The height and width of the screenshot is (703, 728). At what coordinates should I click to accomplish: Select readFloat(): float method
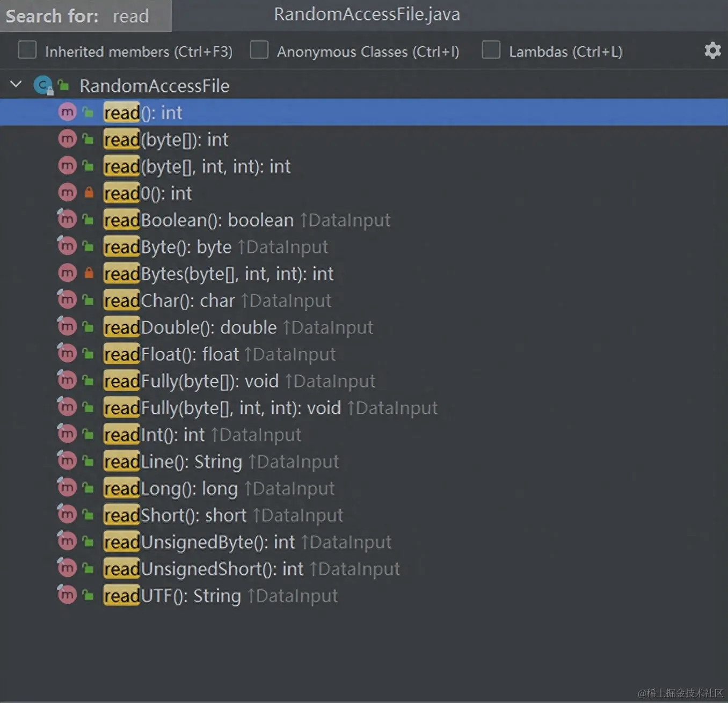click(171, 354)
